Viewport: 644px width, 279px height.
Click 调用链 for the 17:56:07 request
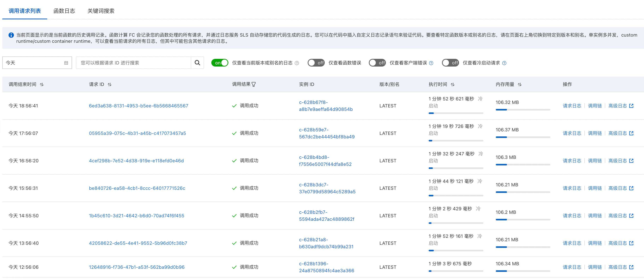pyautogui.click(x=595, y=133)
